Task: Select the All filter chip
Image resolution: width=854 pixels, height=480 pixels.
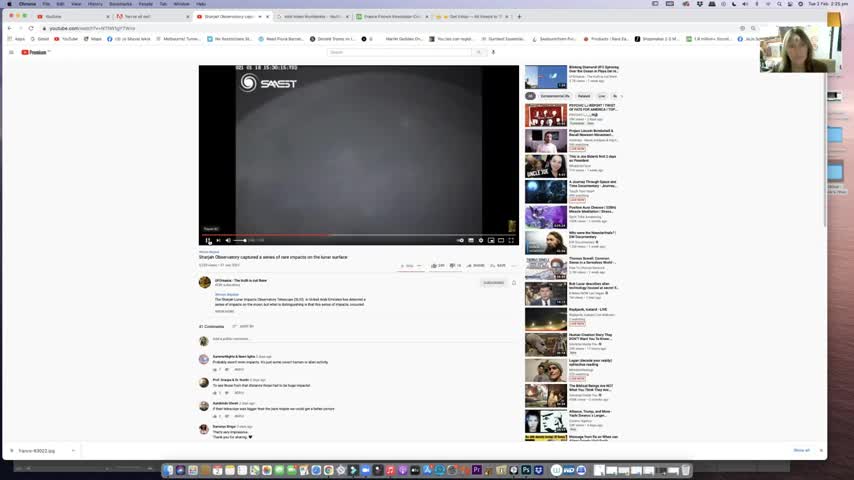Action: pyautogui.click(x=530, y=96)
